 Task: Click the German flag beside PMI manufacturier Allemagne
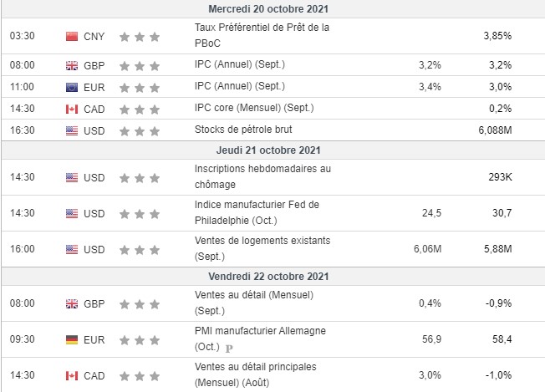click(x=71, y=339)
